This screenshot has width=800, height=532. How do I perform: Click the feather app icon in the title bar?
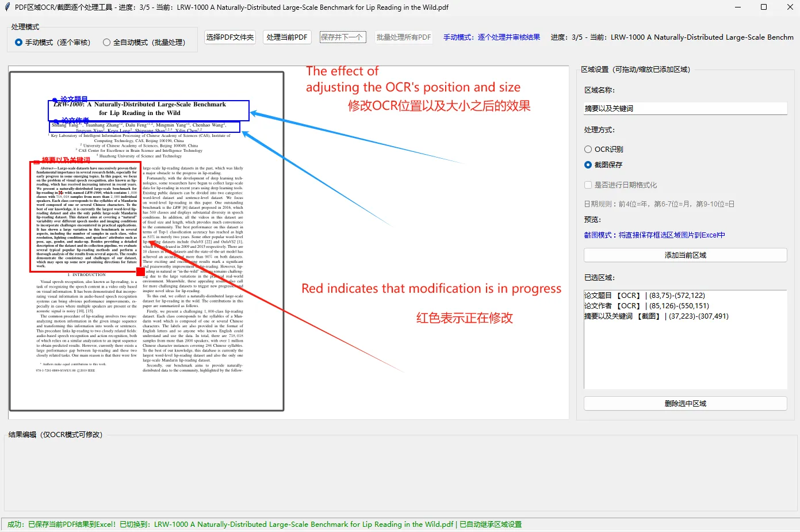click(x=6, y=7)
